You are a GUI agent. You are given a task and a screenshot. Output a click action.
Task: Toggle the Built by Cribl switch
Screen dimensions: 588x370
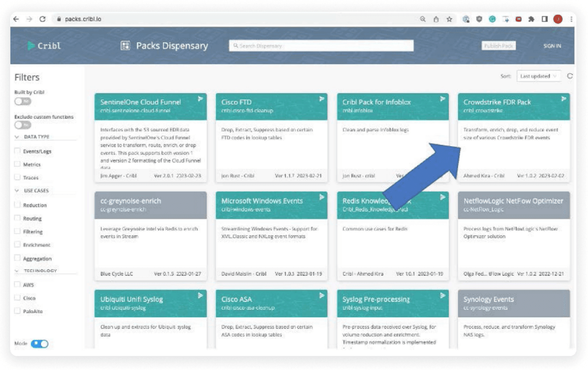(23, 101)
